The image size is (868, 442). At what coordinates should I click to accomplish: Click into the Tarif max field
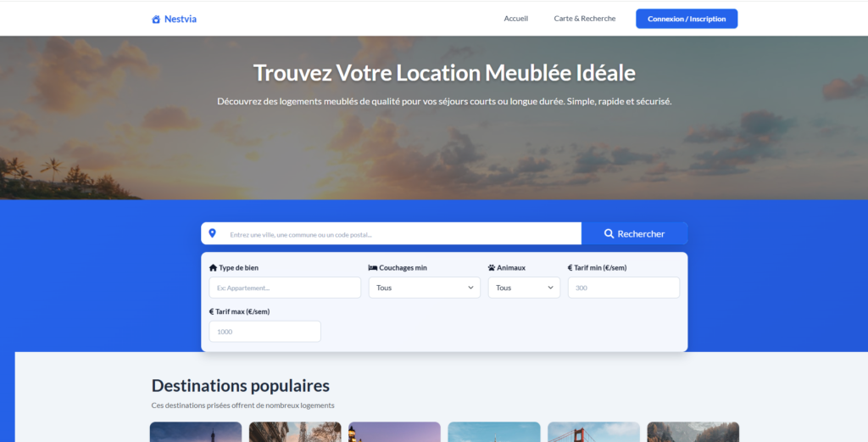[x=264, y=332]
